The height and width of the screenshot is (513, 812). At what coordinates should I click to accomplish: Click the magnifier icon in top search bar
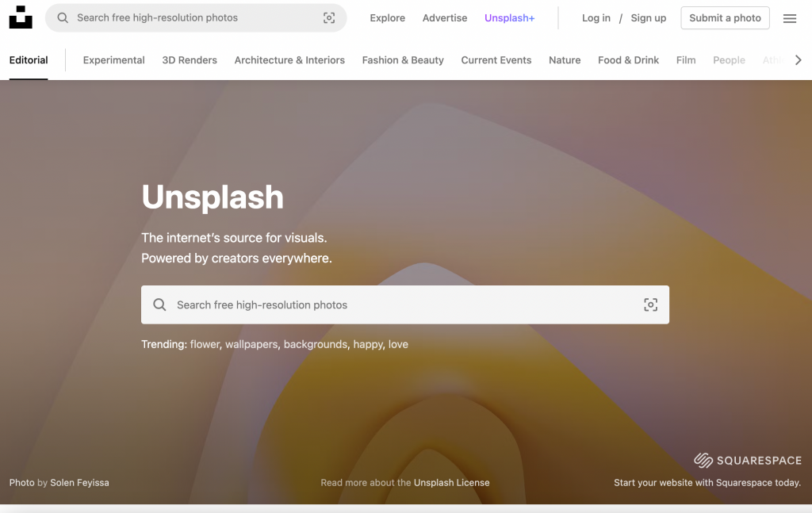point(63,17)
